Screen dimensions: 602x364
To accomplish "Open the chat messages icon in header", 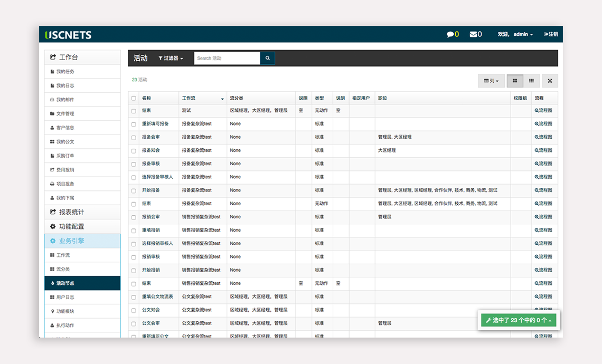I will click(450, 34).
